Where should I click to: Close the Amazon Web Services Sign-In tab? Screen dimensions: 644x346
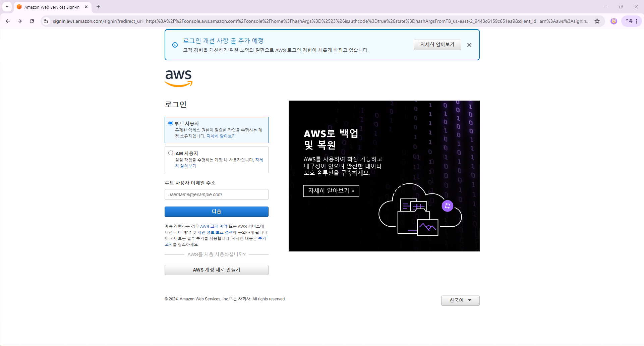point(86,7)
